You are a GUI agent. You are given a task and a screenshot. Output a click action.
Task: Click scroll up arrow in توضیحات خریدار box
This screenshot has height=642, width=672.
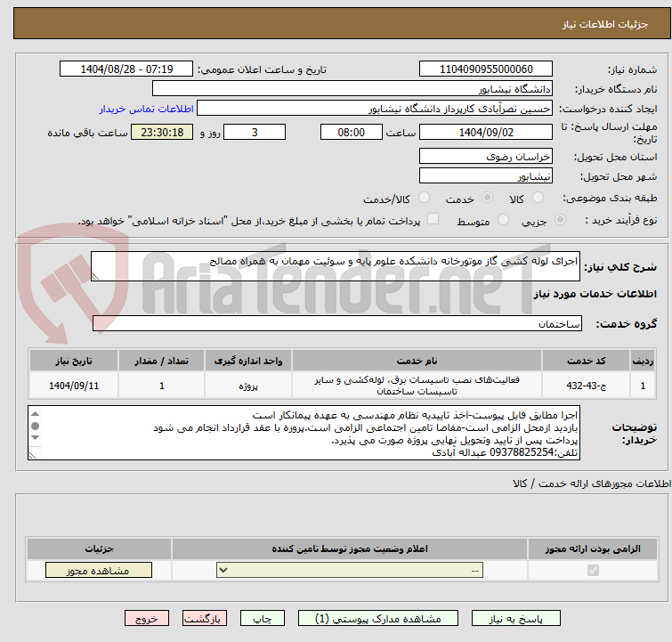point(36,414)
